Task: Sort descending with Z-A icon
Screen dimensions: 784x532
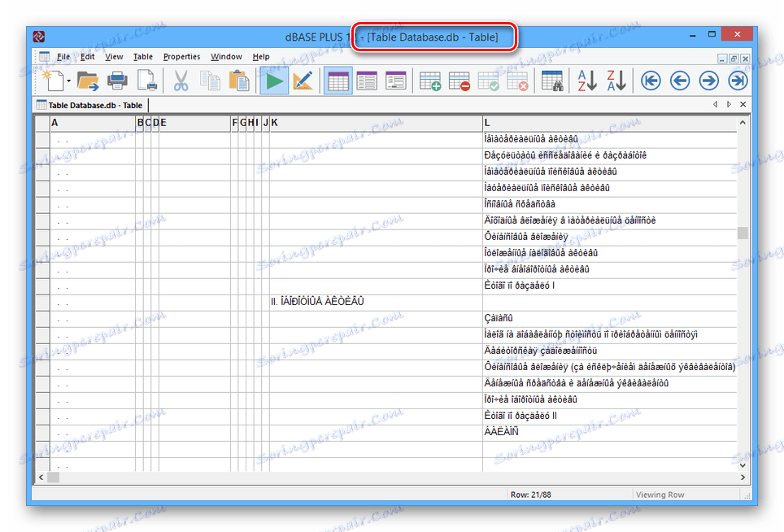Action: click(x=616, y=81)
